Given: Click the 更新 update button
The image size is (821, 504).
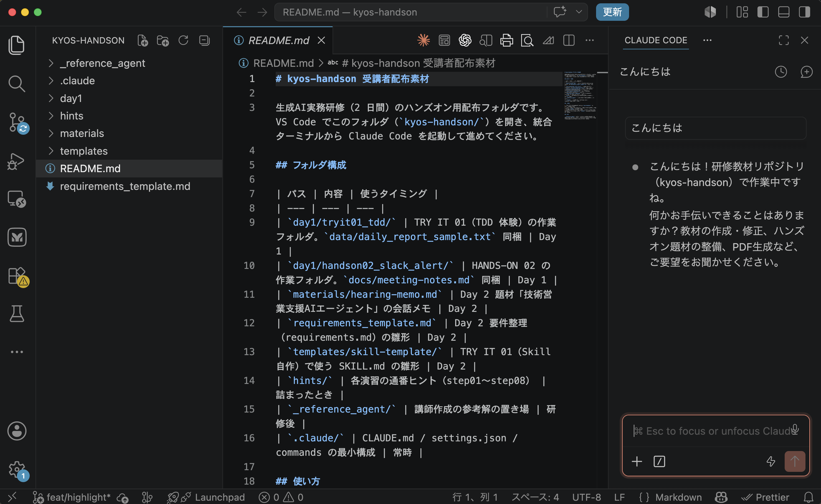Looking at the screenshot, I should coord(612,12).
